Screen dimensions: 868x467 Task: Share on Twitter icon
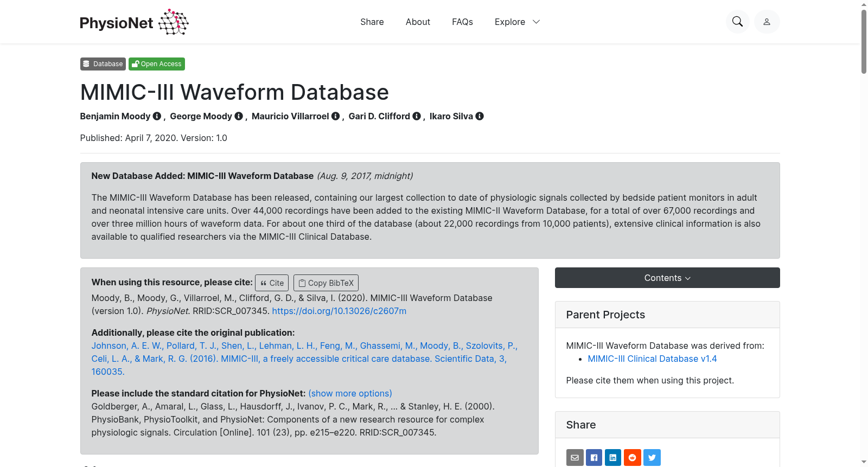click(x=652, y=457)
